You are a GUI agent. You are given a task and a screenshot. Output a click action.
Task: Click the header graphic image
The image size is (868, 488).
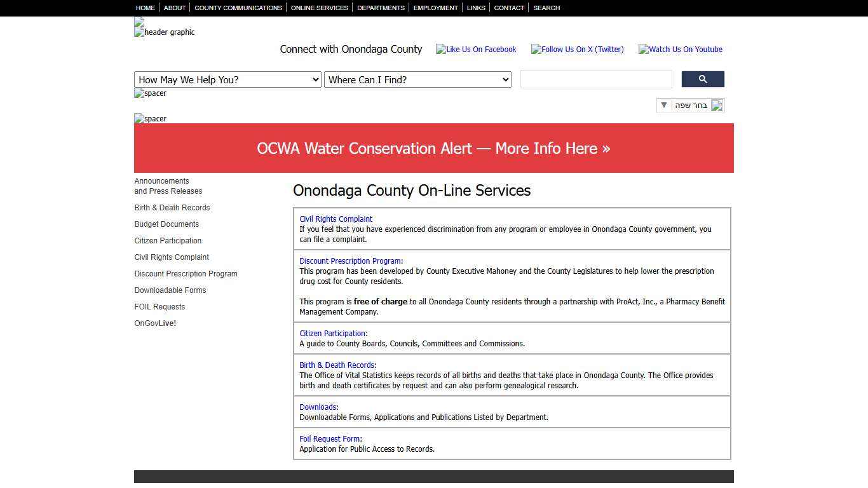click(165, 32)
